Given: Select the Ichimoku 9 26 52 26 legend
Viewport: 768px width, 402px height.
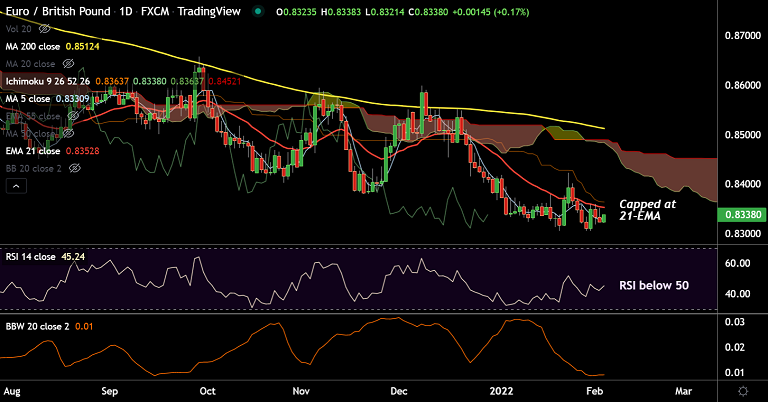Looking at the screenshot, I should (48, 81).
